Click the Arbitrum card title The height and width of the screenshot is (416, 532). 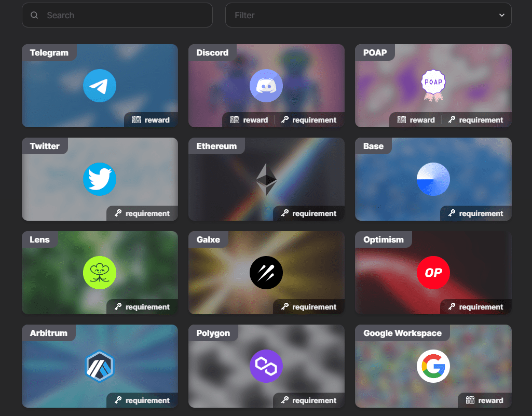tap(48, 333)
